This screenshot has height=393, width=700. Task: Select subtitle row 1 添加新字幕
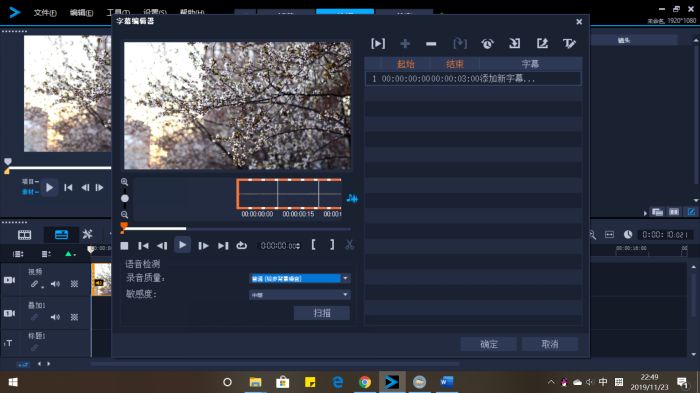coord(473,79)
